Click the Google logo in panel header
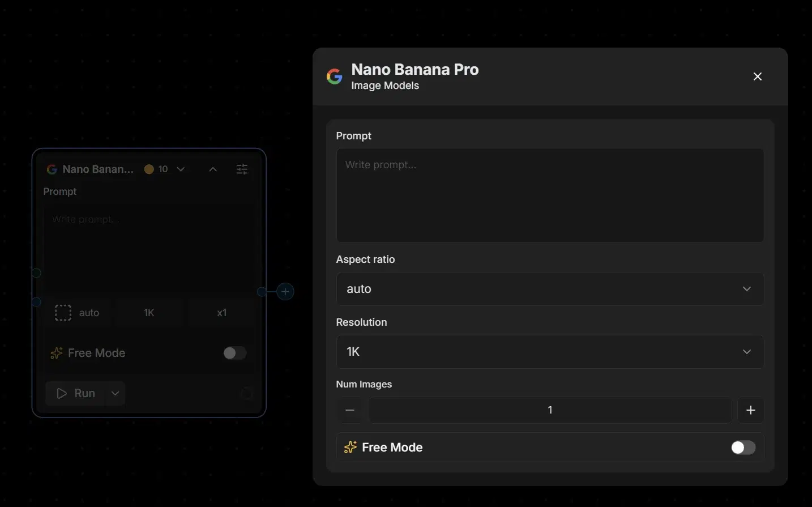 pos(335,76)
